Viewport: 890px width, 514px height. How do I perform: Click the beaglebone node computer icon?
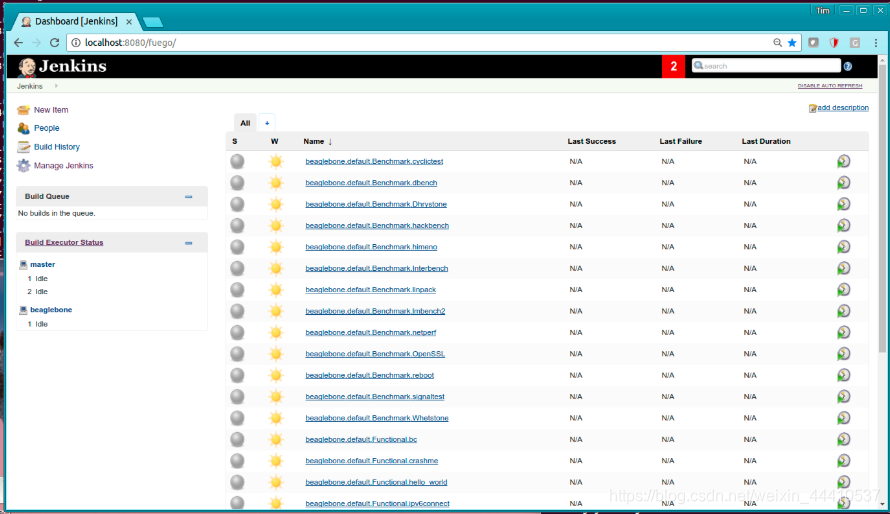point(23,310)
